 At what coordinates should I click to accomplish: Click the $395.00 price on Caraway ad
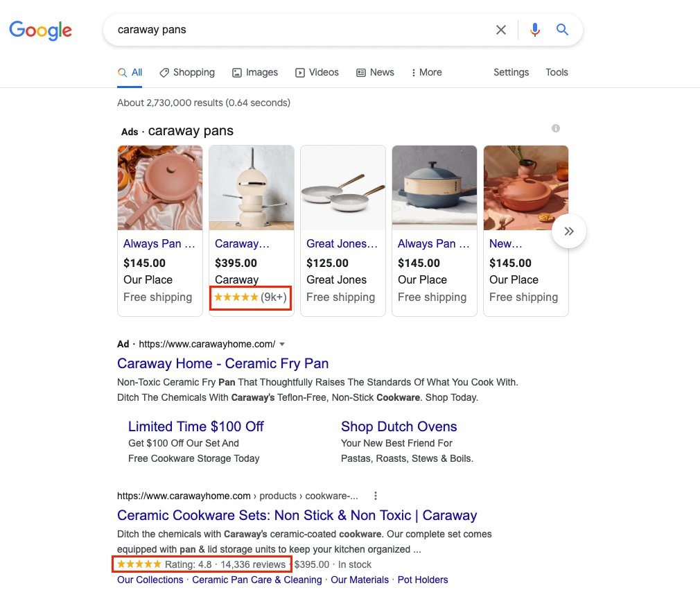[x=236, y=263]
